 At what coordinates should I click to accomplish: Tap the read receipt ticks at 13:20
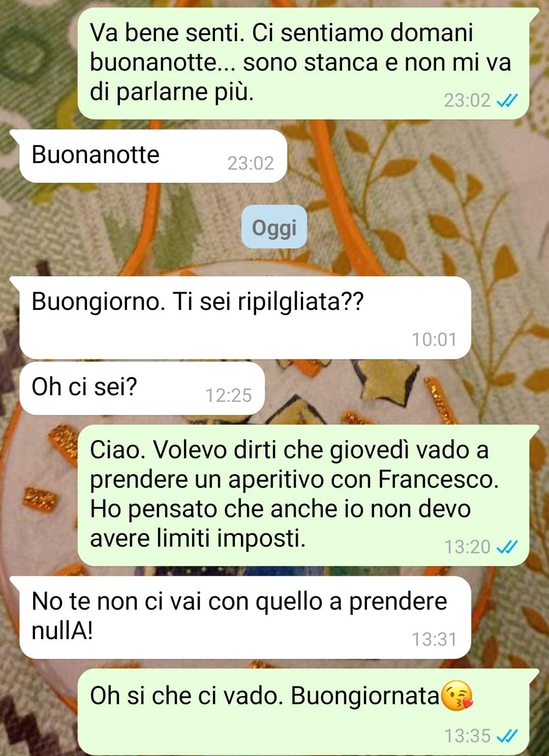506,547
